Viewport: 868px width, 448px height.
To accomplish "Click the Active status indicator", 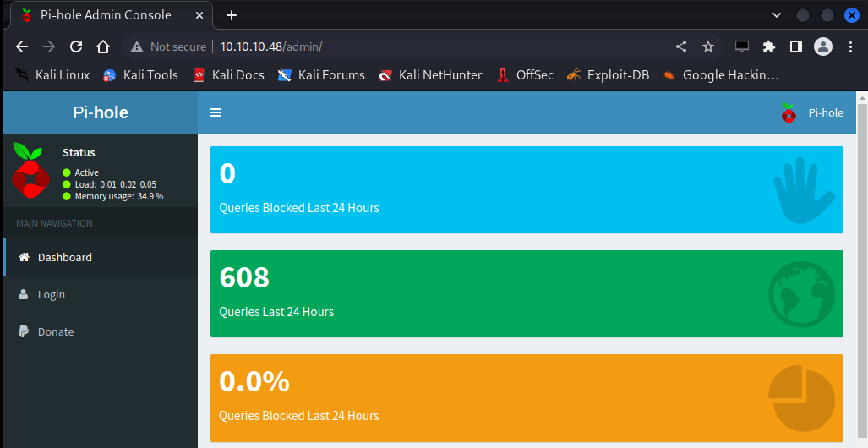I will click(x=81, y=172).
